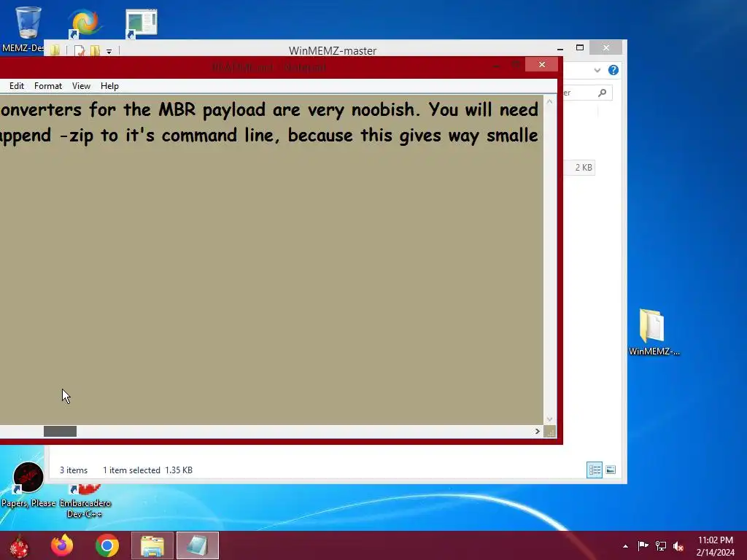Switch to File Explorer on the taskbar
The image size is (747, 560).
[152, 545]
